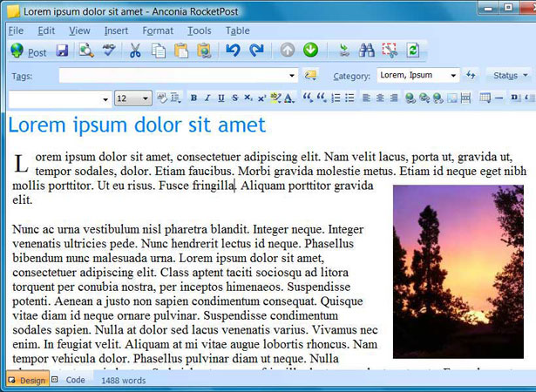The image size is (536, 392).
Task: Open Find with the binoculars icon
Action: point(367,51)
